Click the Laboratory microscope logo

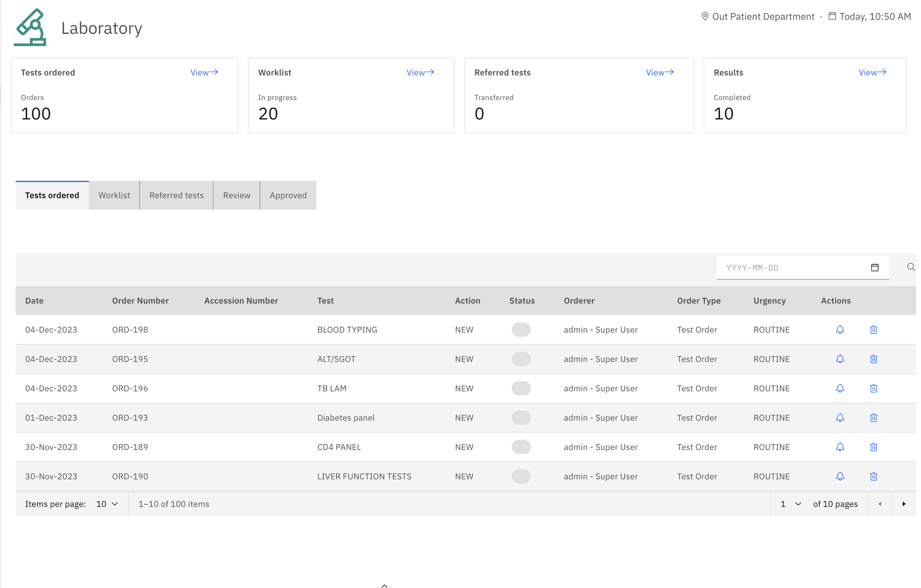click(x=30, y=28)
